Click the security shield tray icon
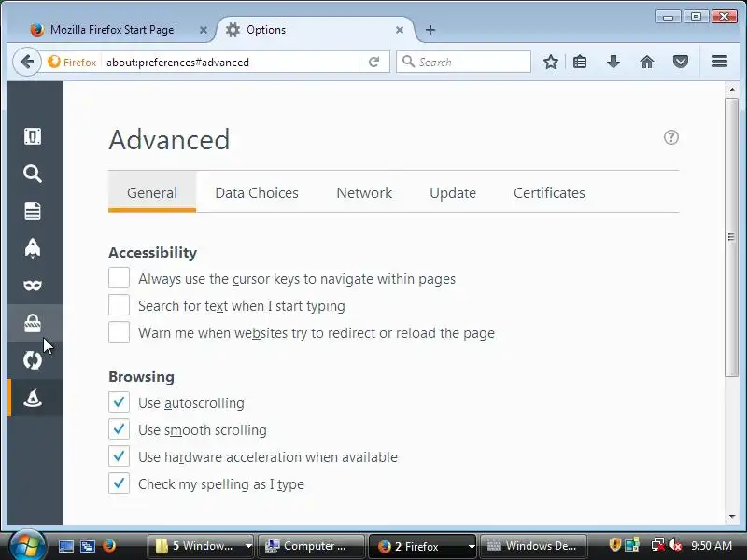This screenshot has width=747, height=560. [x=614, y=545]
